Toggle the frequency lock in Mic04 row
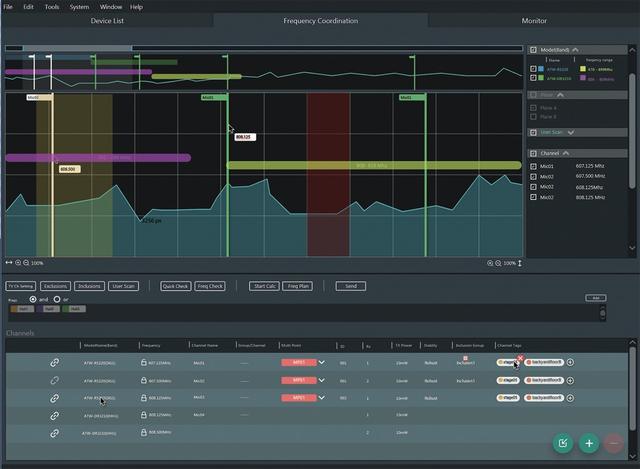Viewport: 640px width, 469px height. click(144, 415)
